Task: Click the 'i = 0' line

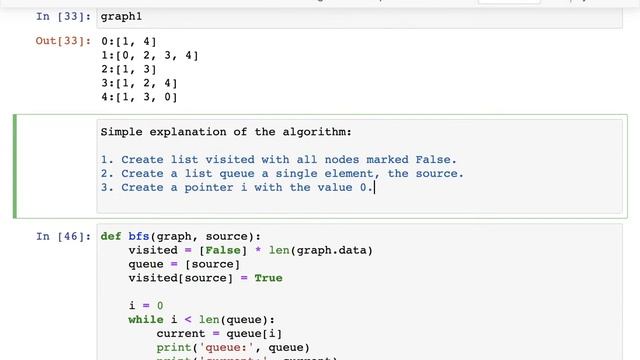Action: coord(146,306)
